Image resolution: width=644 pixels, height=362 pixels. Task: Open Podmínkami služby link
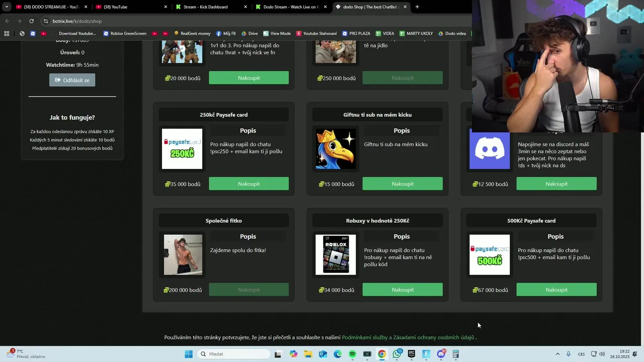[364, 337]
